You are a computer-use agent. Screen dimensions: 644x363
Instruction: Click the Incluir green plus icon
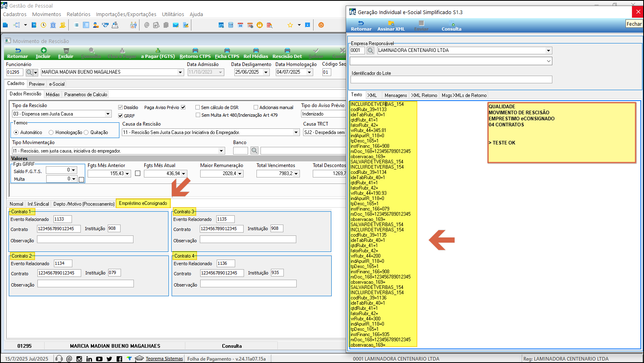[x=43, y=50]
